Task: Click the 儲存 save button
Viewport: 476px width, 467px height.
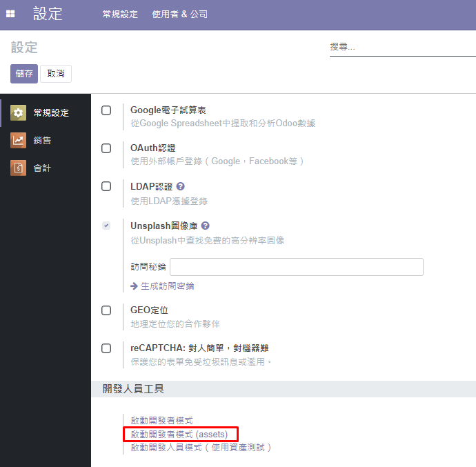Action: click(x=24, y=74)
